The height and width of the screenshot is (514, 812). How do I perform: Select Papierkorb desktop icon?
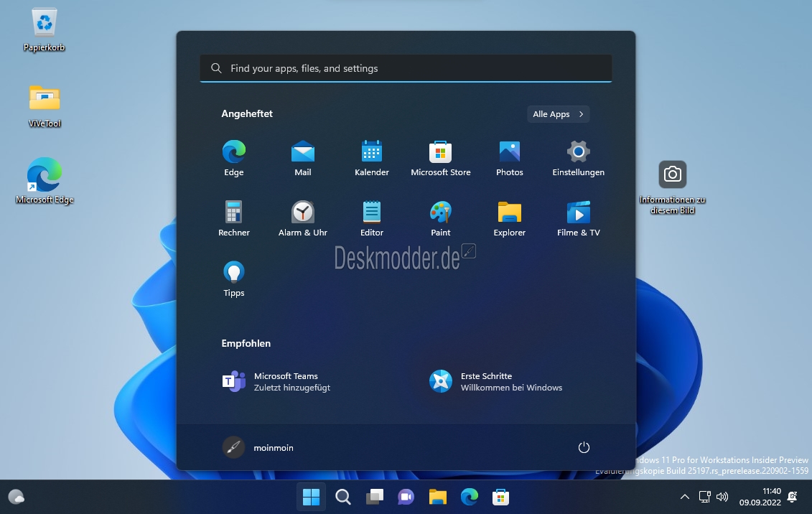(x=44, y=30)
